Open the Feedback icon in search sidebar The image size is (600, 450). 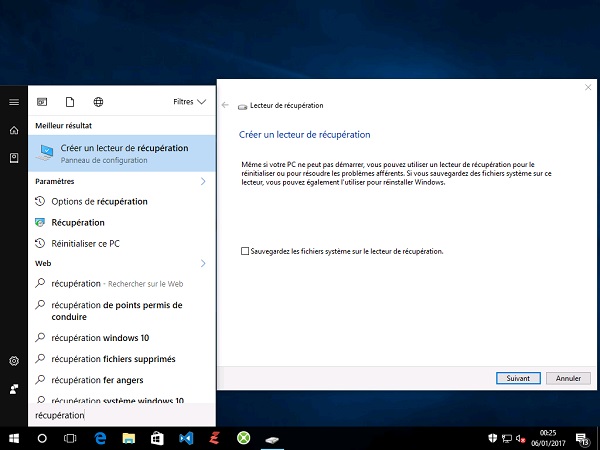pyautogui.click(x=14, y=389)
